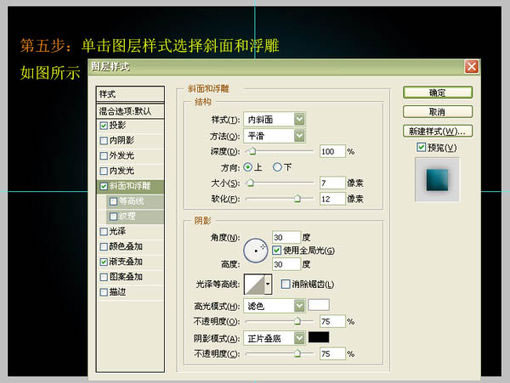510x383 pixels.
Task: Enable the 等高线 sub-option checkbox
Action: click(113, 201)
